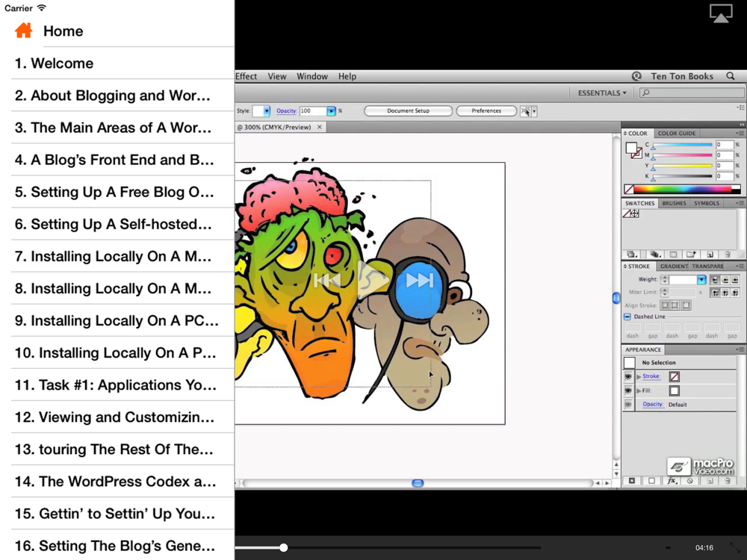This screenshot has width=747, height=560.
Task: Toggle visibility eye of Fill row
Action: 628,391
